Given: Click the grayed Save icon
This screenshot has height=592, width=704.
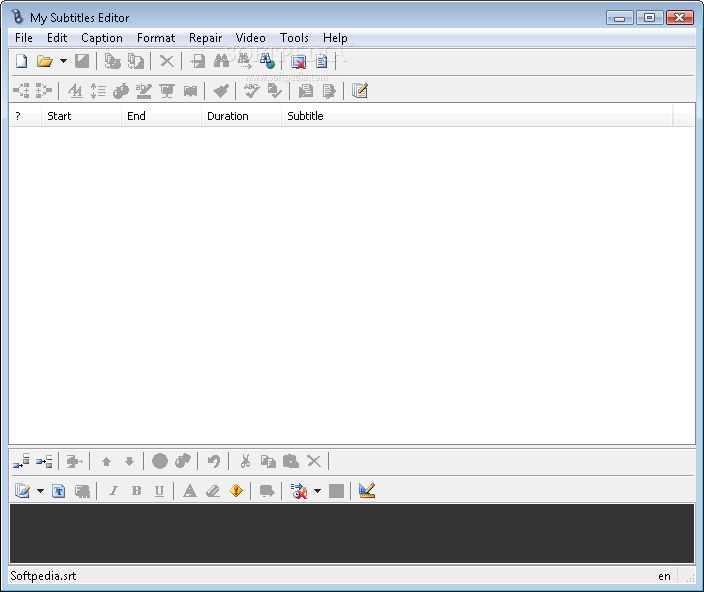Looking at the screenshot, I should click(82, 61).
